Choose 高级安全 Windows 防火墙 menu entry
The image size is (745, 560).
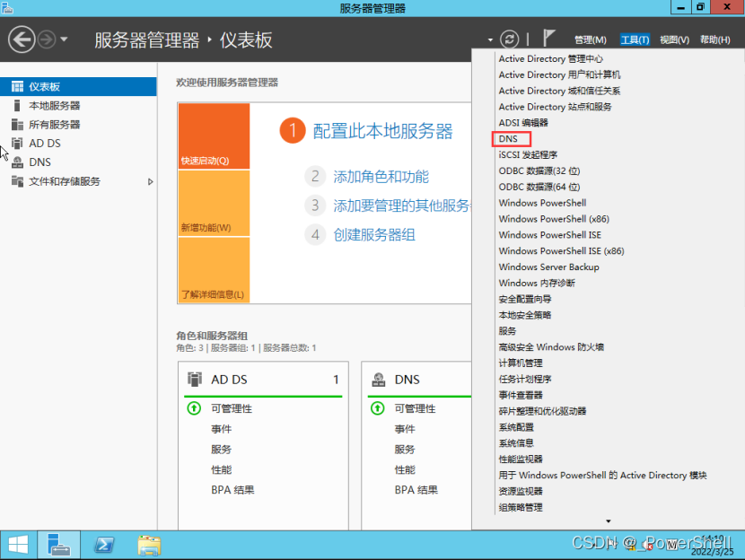pyautogui.click(x=551, y=347)
